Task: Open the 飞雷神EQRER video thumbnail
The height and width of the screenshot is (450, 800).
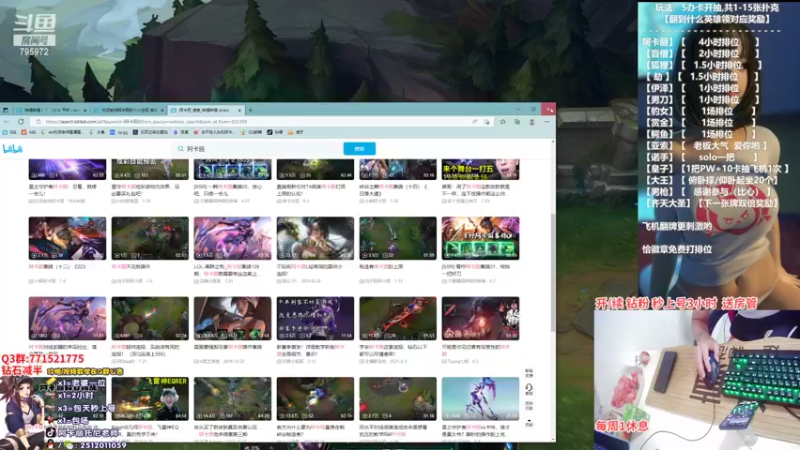Action: click(x=150, y=399)
